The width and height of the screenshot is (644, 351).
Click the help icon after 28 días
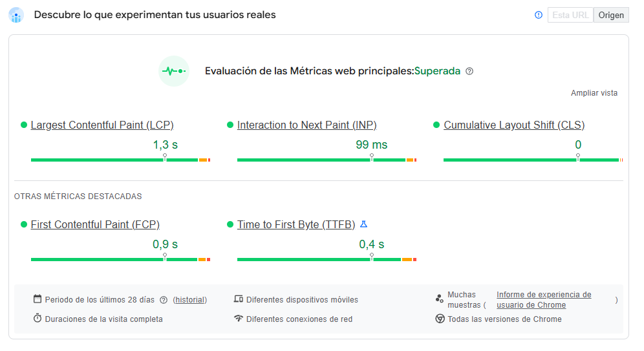[x=164, y=300]
